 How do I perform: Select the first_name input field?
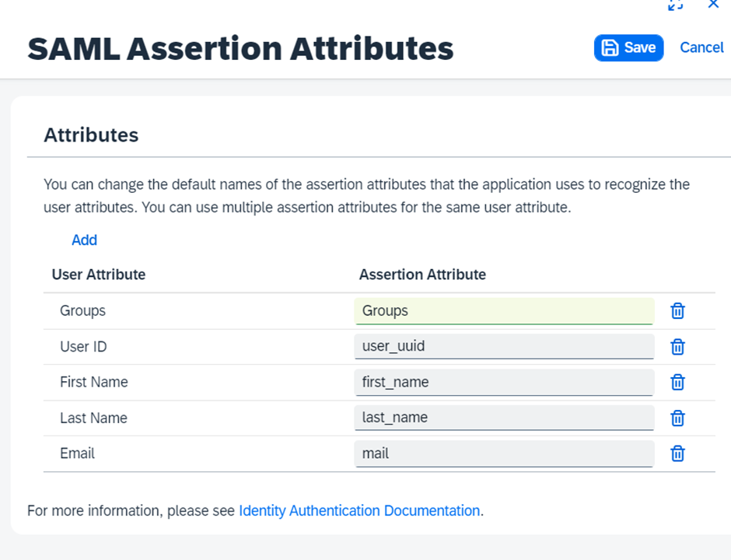point(503,382)
